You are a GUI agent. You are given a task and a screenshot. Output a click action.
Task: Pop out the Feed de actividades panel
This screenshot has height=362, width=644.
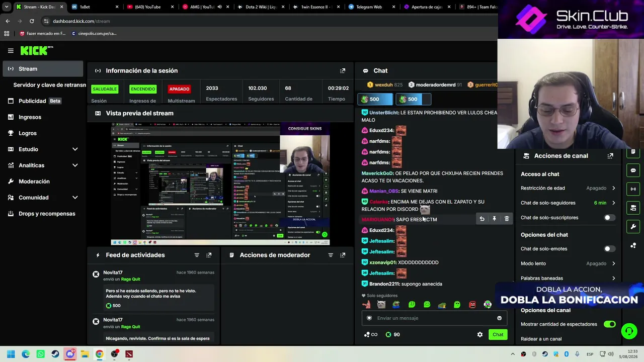click(x=209, y=255)
